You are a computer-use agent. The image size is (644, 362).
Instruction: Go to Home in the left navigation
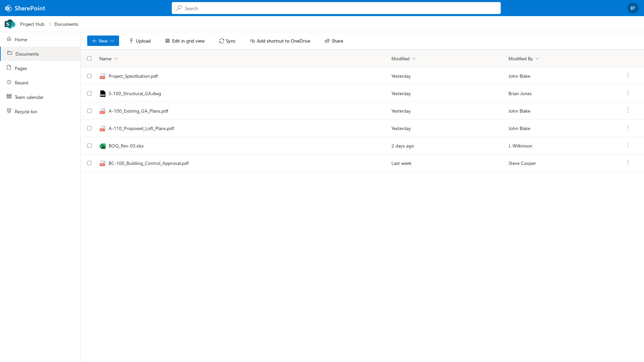tap(40, 39)
